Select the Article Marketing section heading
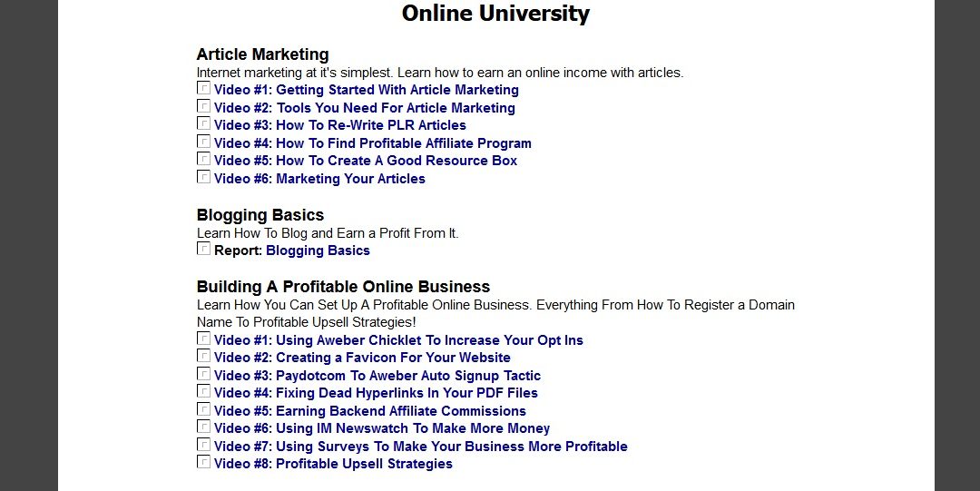This screenshot has width=980, height=491. [262, 54]
